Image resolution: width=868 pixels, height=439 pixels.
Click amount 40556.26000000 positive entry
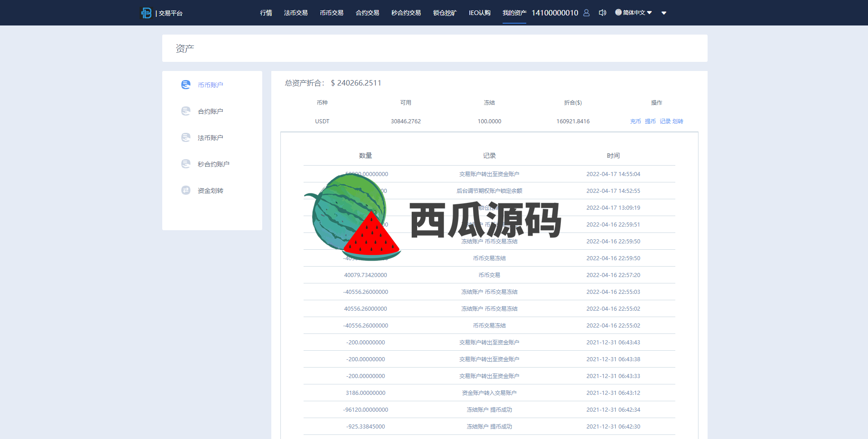click(365, 309)
